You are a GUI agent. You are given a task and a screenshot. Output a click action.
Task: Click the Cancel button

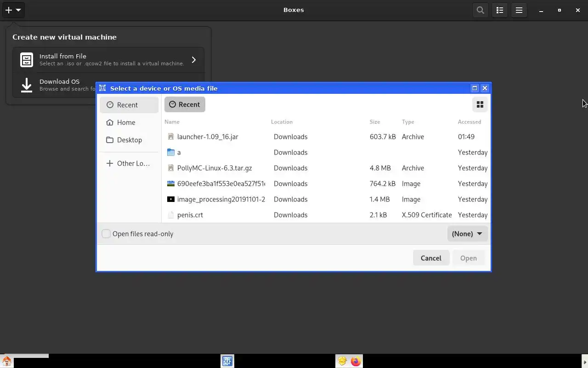coord(431,258)
